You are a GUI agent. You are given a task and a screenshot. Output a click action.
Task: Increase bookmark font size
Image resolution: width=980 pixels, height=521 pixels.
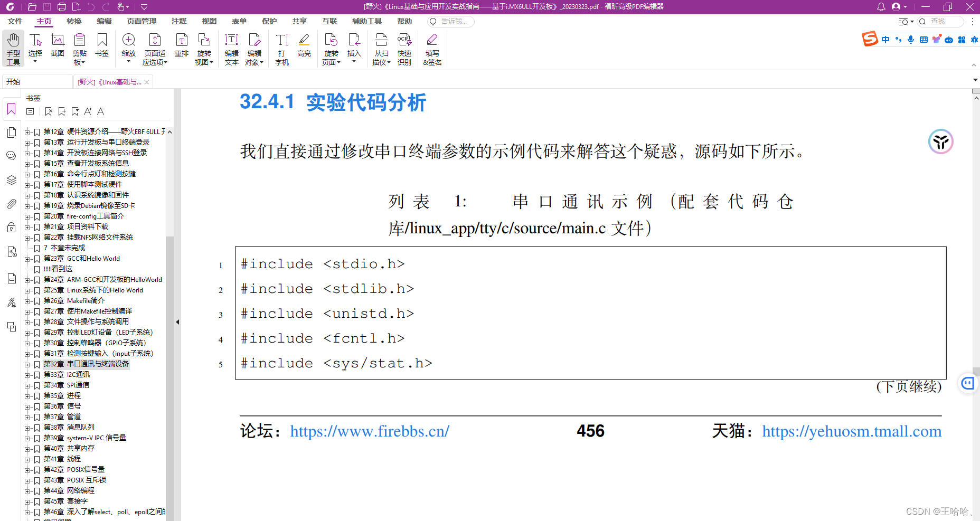(88, 111)
